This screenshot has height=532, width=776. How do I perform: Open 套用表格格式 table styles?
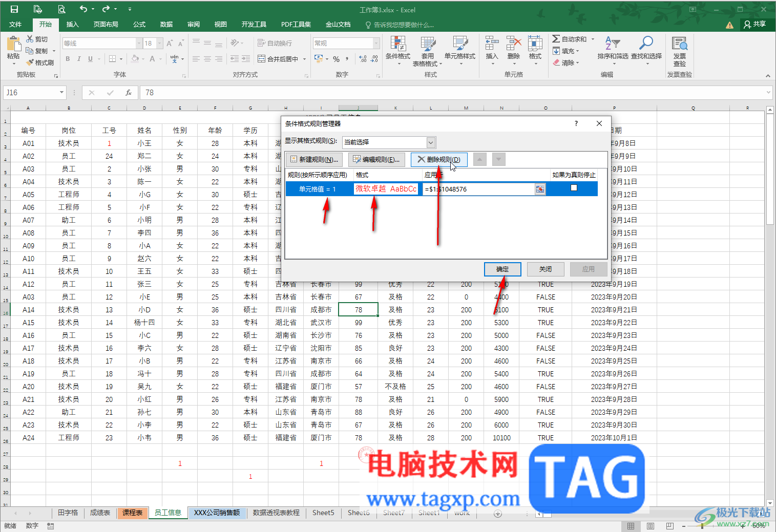click(427, 51)
